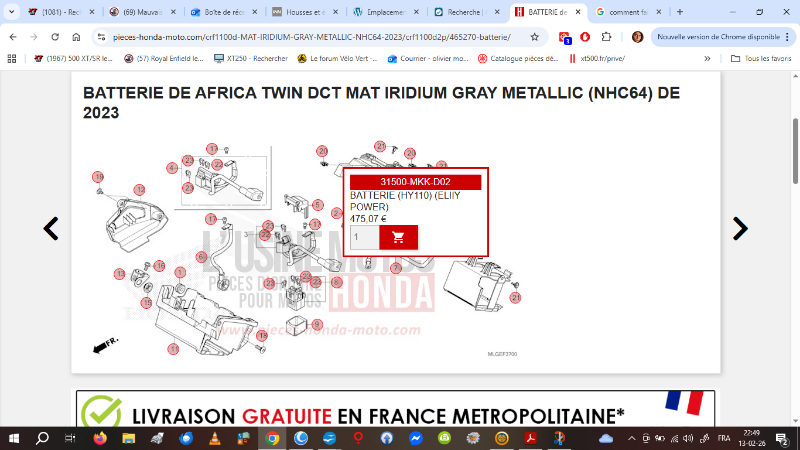The width and height of the screenshot is (800, 450).
Task: Open the Chrome profile avatar
Action: coord(637,37)
